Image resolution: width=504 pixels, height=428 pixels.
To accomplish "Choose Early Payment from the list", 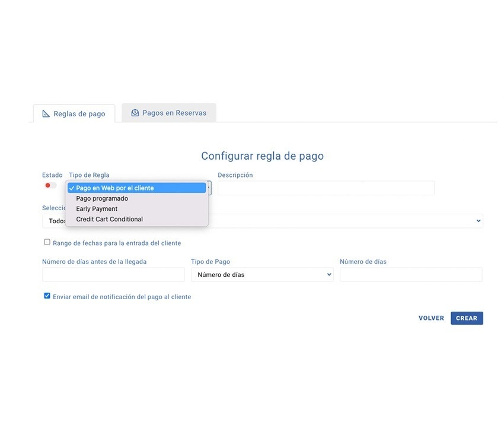I will (x=97, y=209).
